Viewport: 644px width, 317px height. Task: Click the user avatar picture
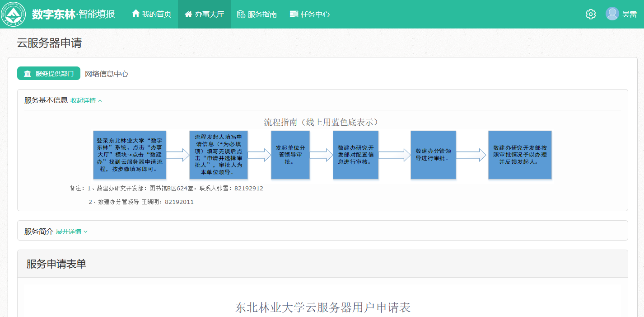612,14
